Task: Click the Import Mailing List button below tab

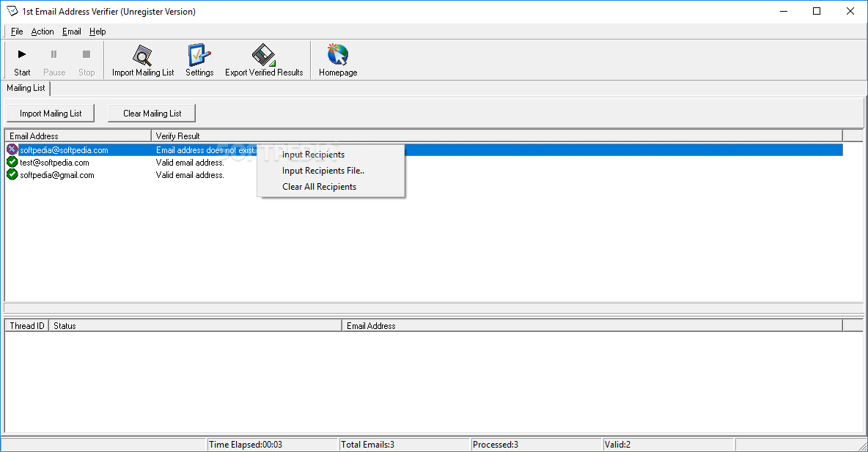Action: click(51, 114)
